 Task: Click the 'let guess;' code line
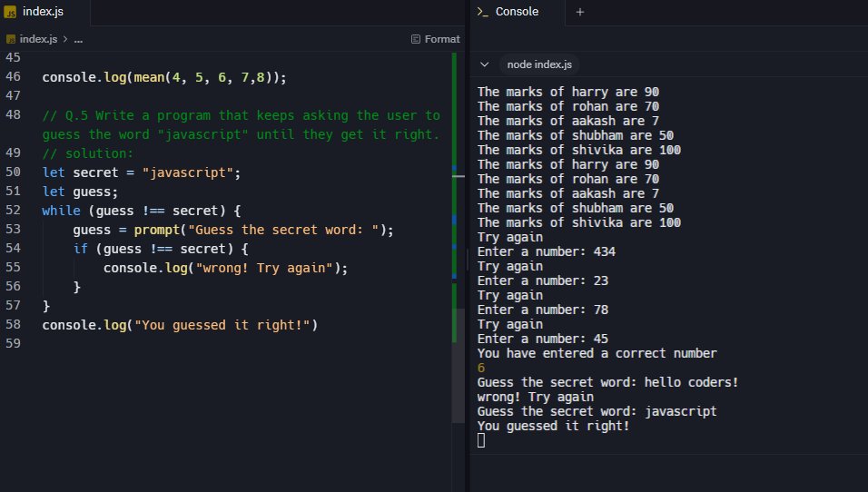coord(80,192)
